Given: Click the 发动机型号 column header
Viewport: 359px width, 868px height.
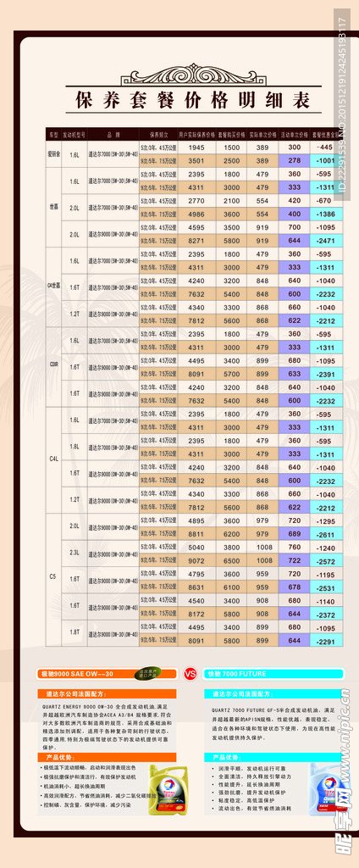Looking at the screenshot, I should [75, 135].
